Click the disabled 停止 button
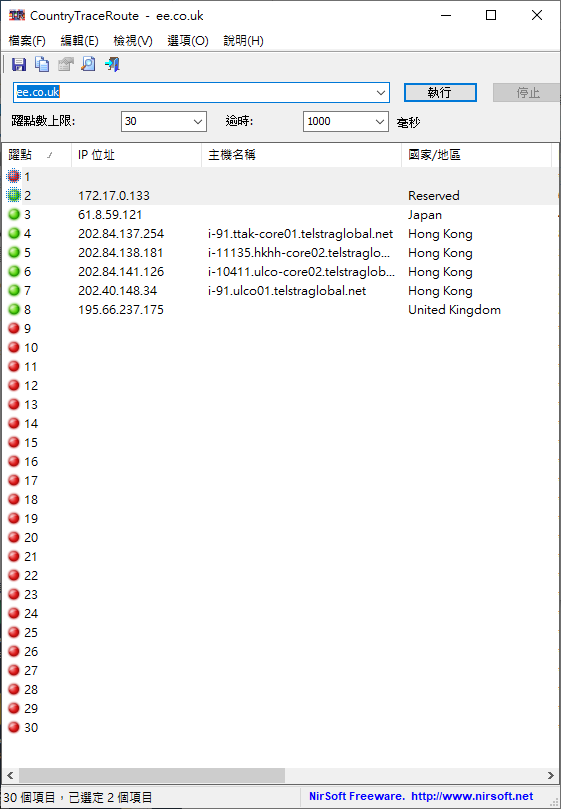The height and width of the screenshot is (809, 561). tap(526, 93)
